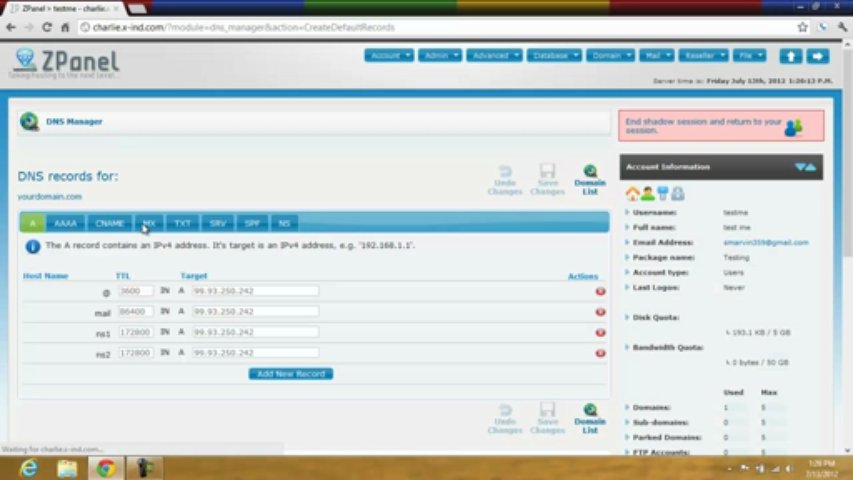Expand the Database dropdown menu

coord(553,56)
